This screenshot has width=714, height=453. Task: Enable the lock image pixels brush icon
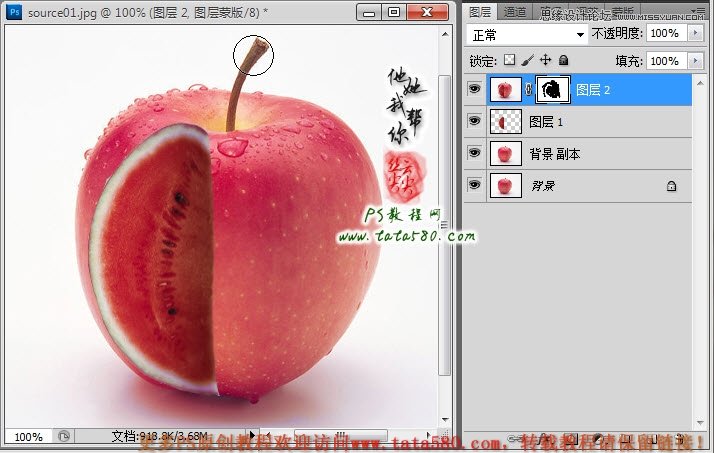coord(528,60)
